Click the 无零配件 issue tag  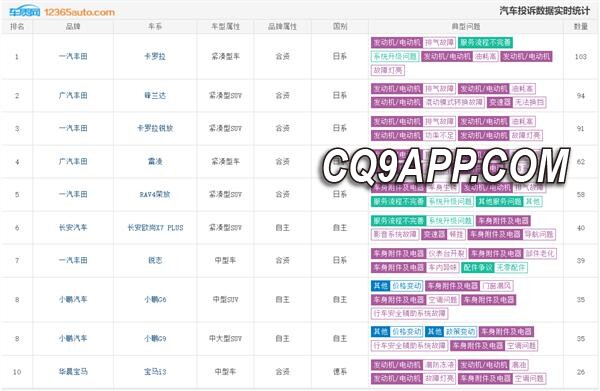[x=510, y=267]
